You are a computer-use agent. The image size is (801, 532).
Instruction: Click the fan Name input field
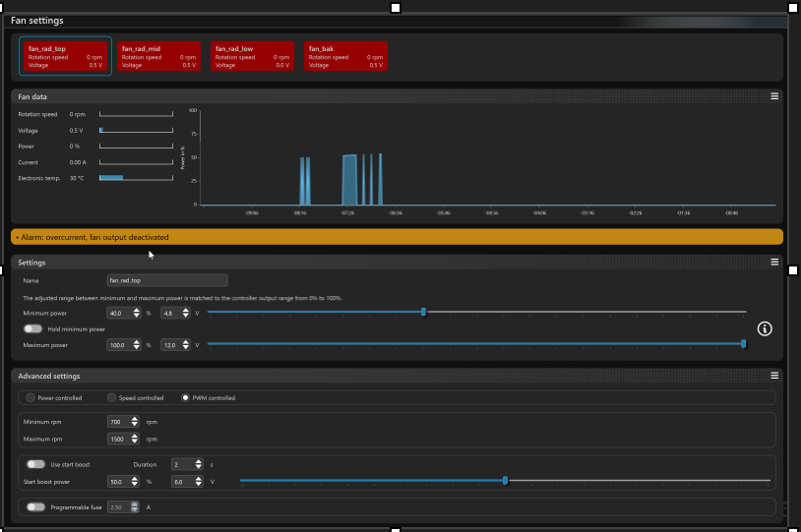(167, 280)
